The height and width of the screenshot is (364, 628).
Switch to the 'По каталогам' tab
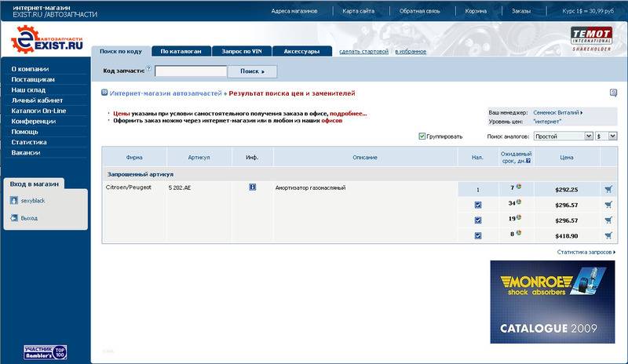(x=181, y=51)
